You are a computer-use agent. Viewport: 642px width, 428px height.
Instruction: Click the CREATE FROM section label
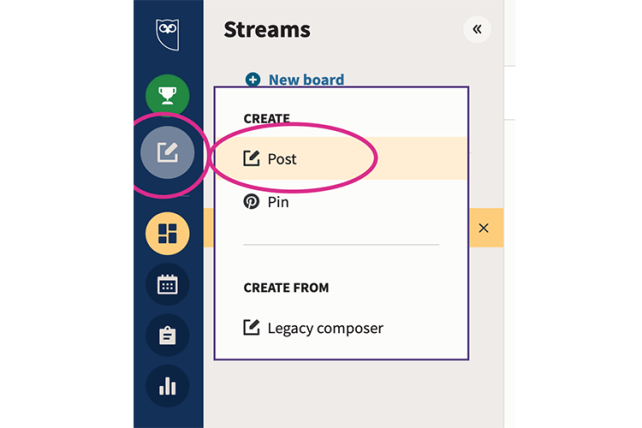[x=286, y=288]
